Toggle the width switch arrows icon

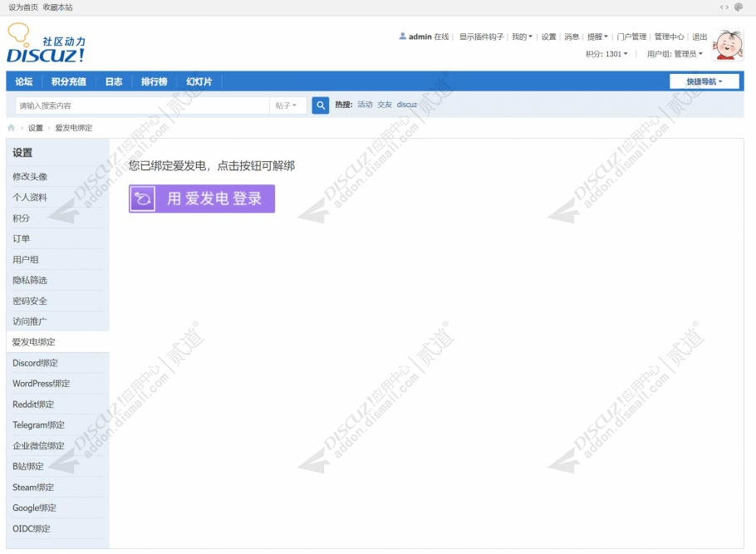tap(724, 7)
